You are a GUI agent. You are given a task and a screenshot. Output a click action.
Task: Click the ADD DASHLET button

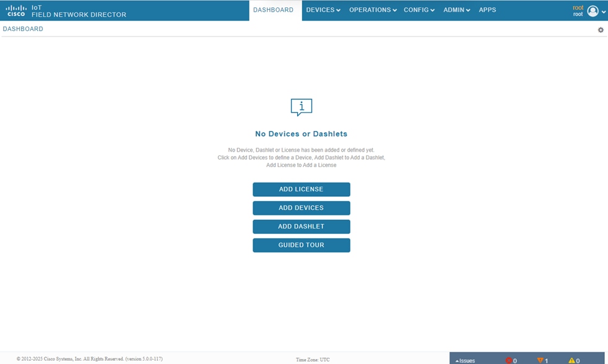point(302,227)
